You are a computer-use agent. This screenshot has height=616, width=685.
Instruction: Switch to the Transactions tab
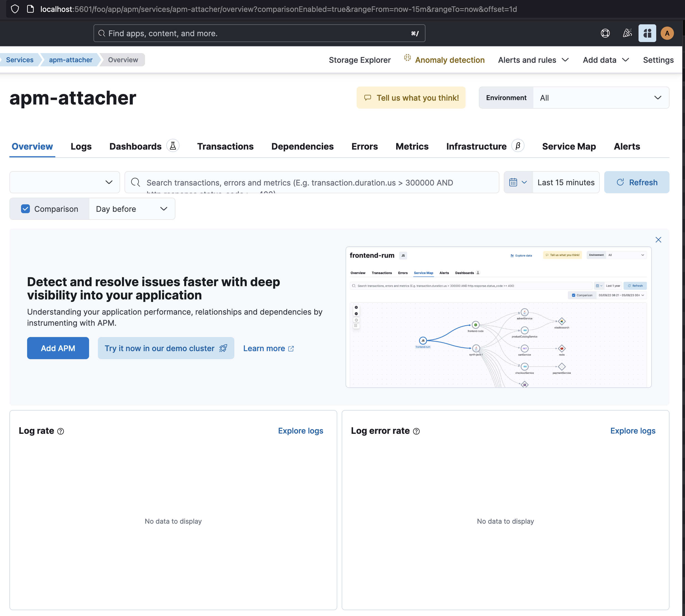click(x=225, y=146)
